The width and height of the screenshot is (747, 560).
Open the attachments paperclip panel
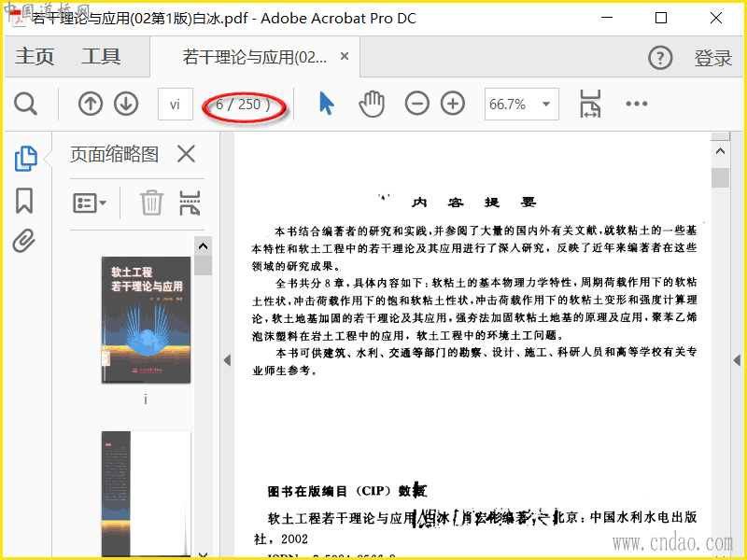pos(24,241)
